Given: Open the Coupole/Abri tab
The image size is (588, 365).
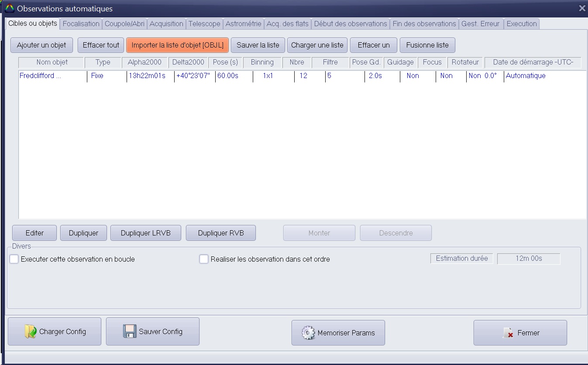Looking at the screenshot, I should pos(124,24).
